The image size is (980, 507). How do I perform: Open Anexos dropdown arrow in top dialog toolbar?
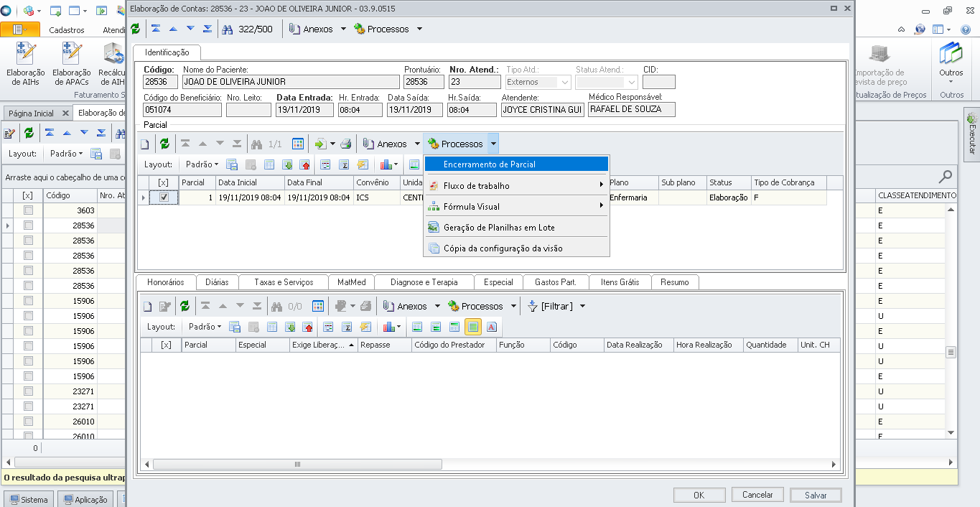343,29
